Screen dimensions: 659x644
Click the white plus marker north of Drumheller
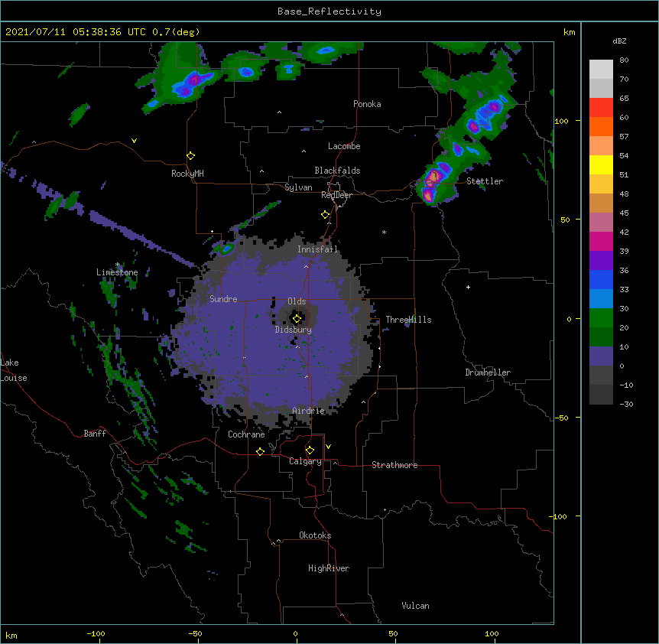(468, 287)
